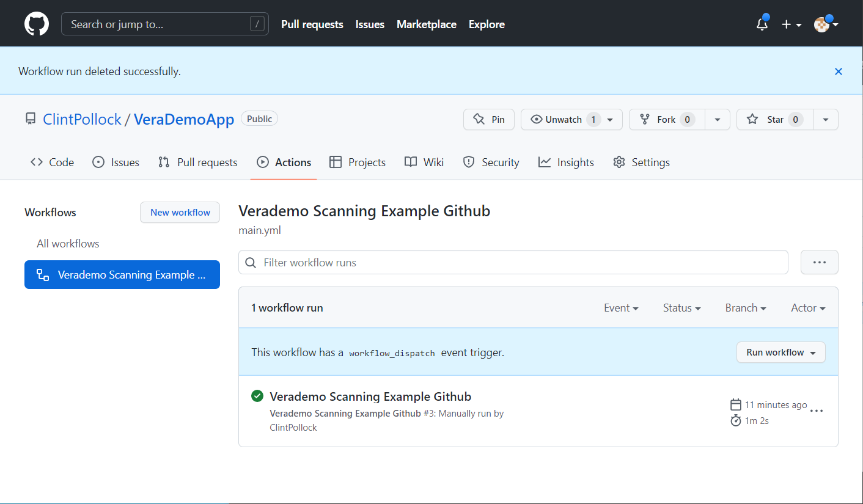The height and width of the screenshot is (504, 863).
Task: Open the GitHub homepage via Octocat logo
Action: pos(37,24)
